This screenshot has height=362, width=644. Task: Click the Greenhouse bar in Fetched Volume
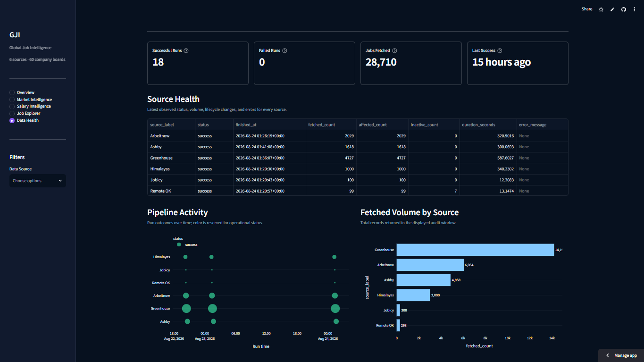475,250
